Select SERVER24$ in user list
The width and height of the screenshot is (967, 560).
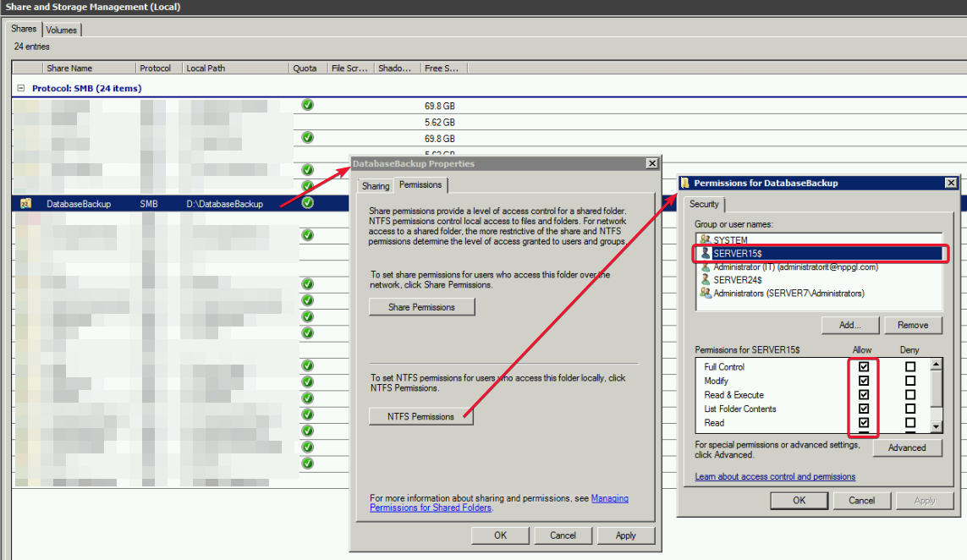point(738,280)
